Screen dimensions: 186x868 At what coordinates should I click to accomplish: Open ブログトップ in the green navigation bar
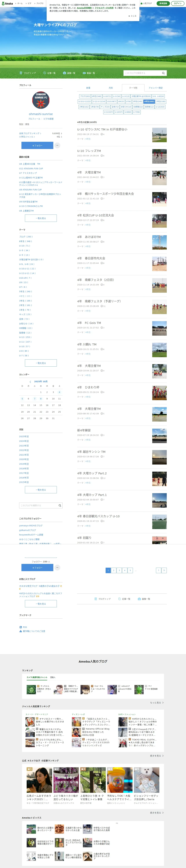click(28, 73)
